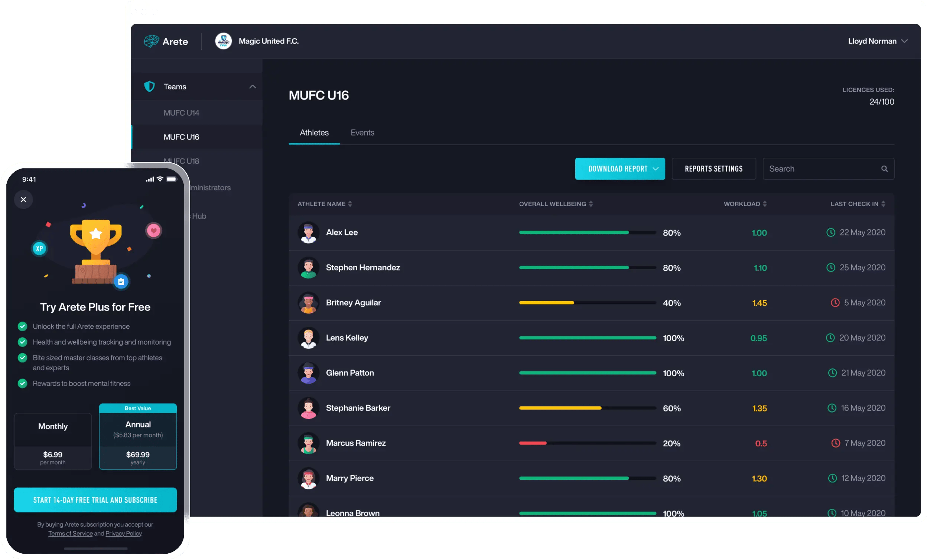Click the search magnifier icon
The height and width of the screenshot is (560, 927).
(884, 169)
